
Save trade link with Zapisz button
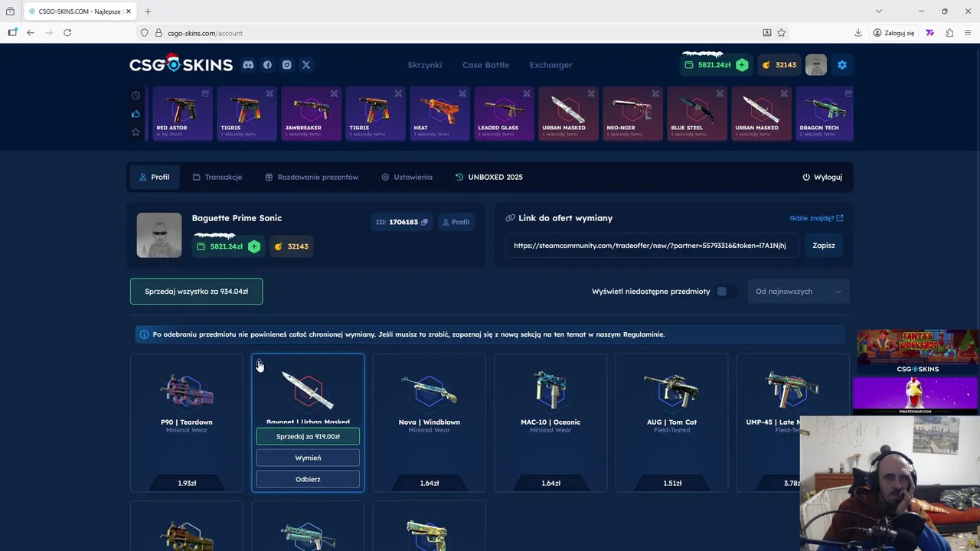click(x=824, y=246)
